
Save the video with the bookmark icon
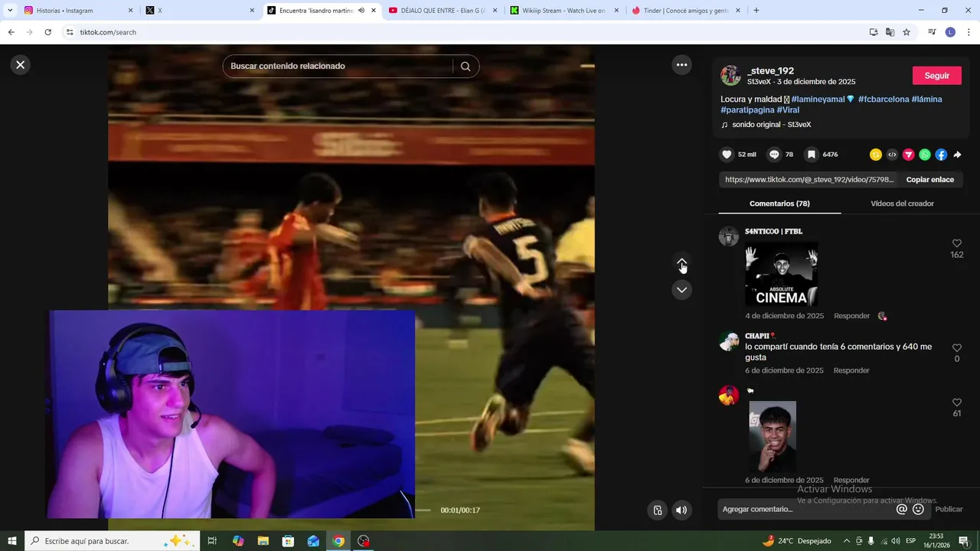point(811,155)
